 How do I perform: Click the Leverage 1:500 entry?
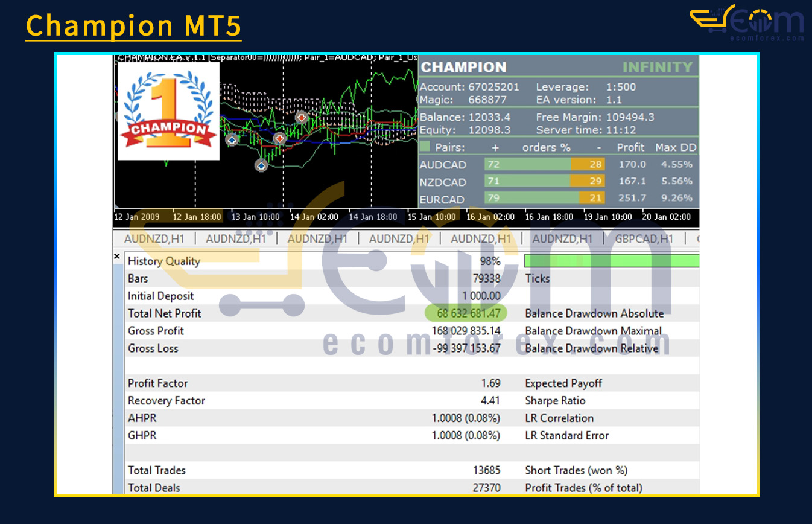pos(586,87)
